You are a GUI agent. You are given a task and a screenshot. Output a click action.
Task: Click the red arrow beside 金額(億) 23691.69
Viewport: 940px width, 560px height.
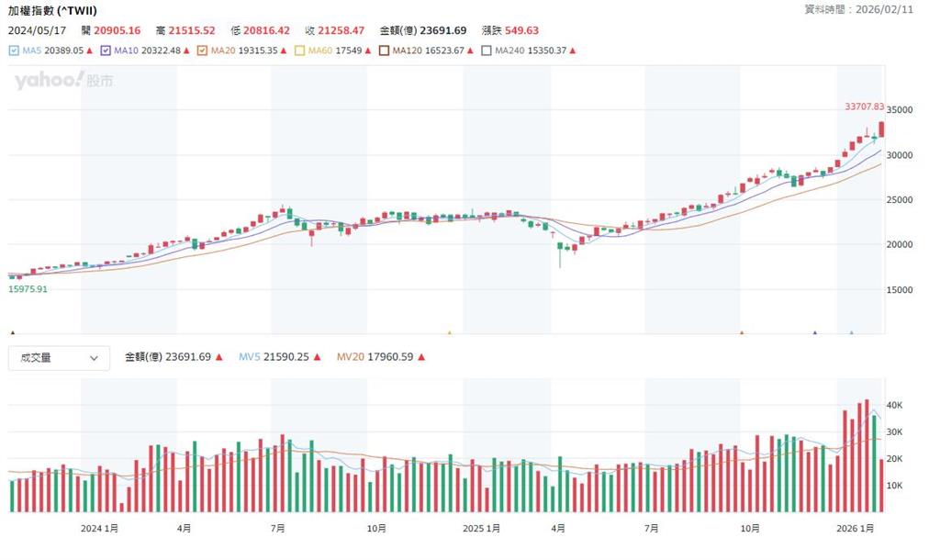[218, 357]
